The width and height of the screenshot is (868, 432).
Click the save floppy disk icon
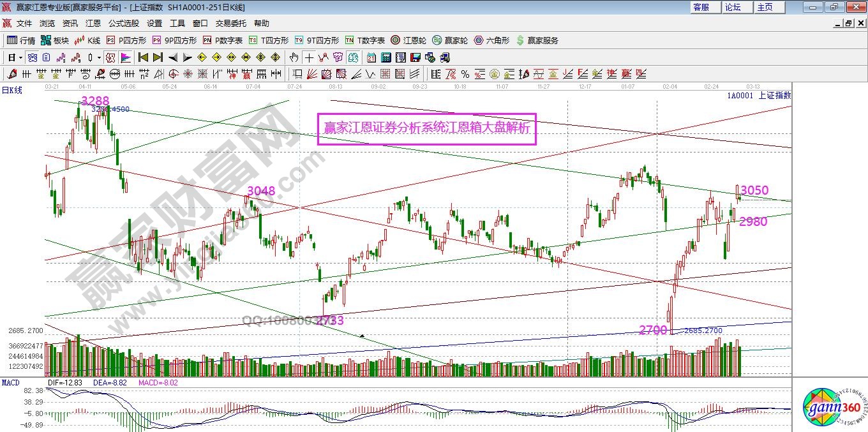pos(416,57)
